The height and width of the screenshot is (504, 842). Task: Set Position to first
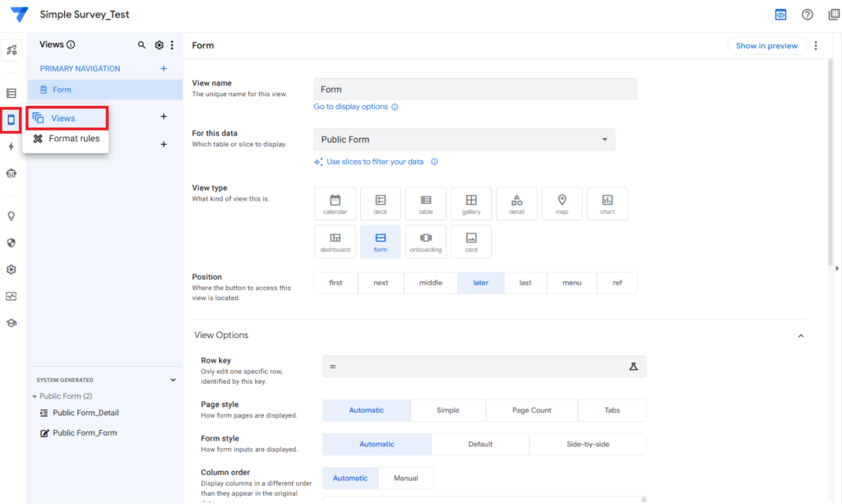(335, 283)
